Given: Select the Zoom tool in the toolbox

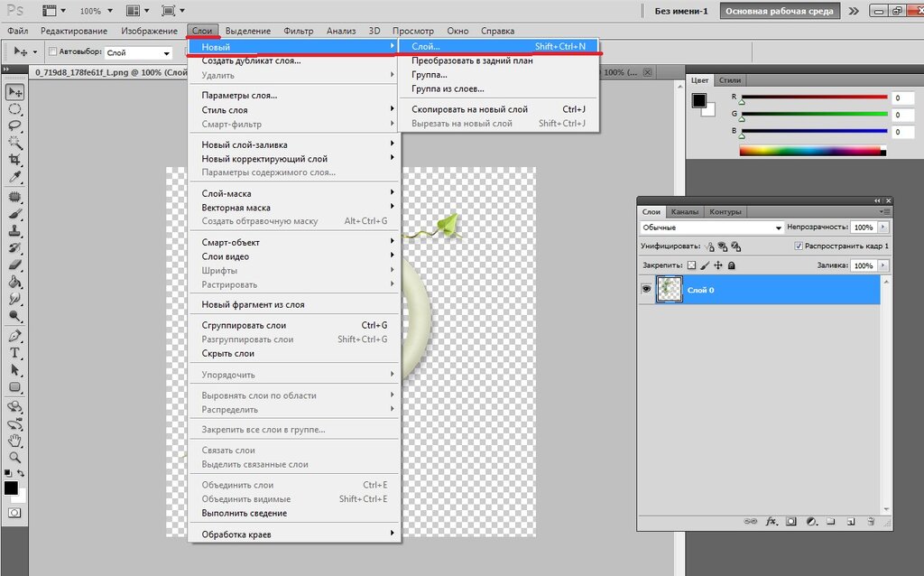Looking at the screenshot, I should 14,458.
